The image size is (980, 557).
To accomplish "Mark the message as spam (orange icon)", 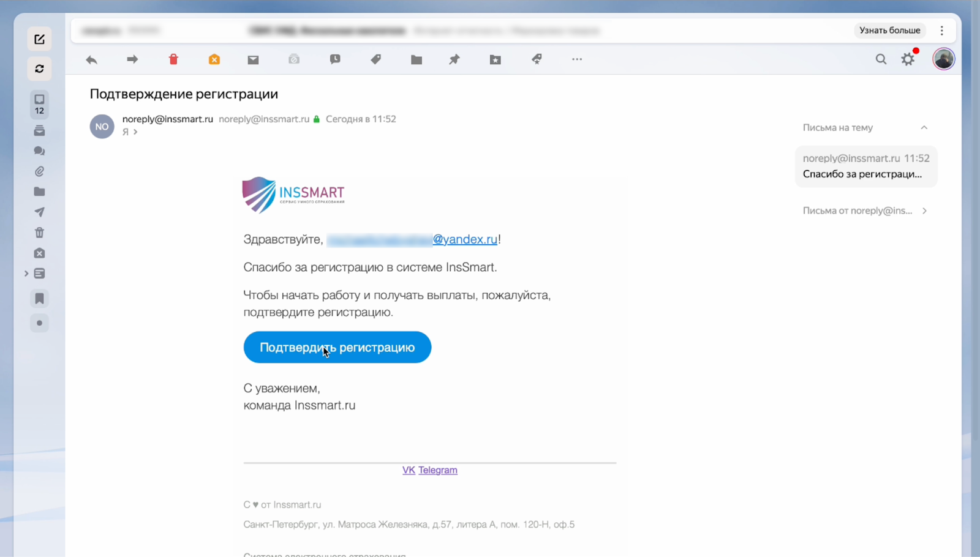I will (214, 59).
